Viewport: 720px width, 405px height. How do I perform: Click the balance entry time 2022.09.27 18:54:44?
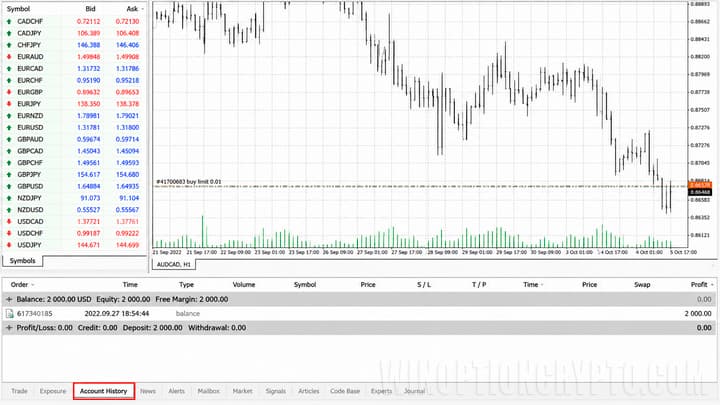point(117,314)
